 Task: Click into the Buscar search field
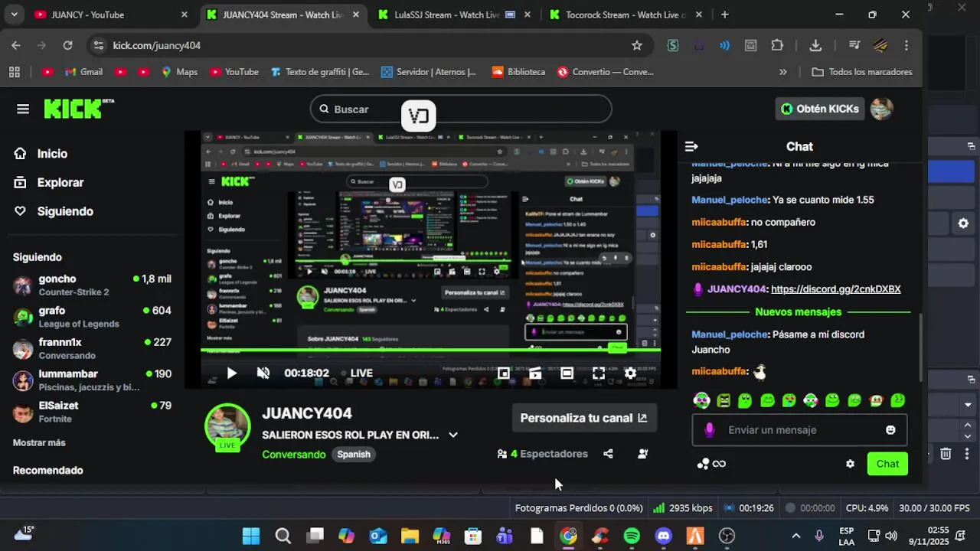coord(461,109)
